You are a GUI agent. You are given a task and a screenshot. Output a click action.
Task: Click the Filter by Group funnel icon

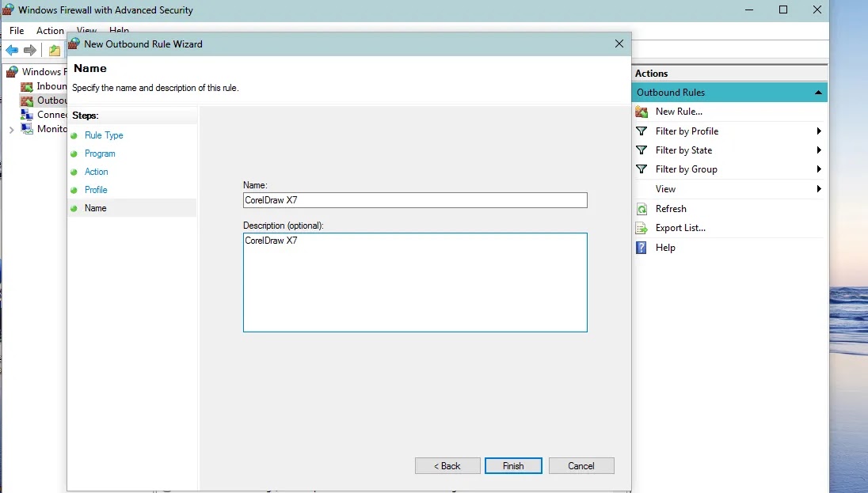pyautogui.click(x=641, y=169)
